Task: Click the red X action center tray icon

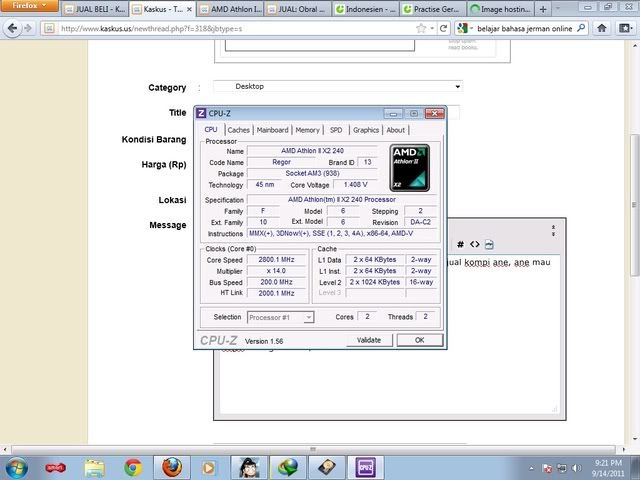Action: (547, 468)
